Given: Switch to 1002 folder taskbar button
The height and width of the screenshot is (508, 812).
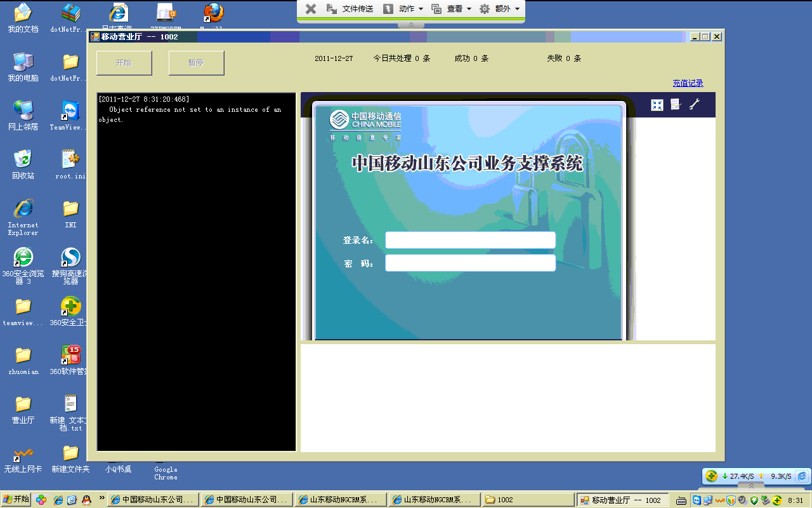Looking at the screenshot, I should tap(528, 500).
